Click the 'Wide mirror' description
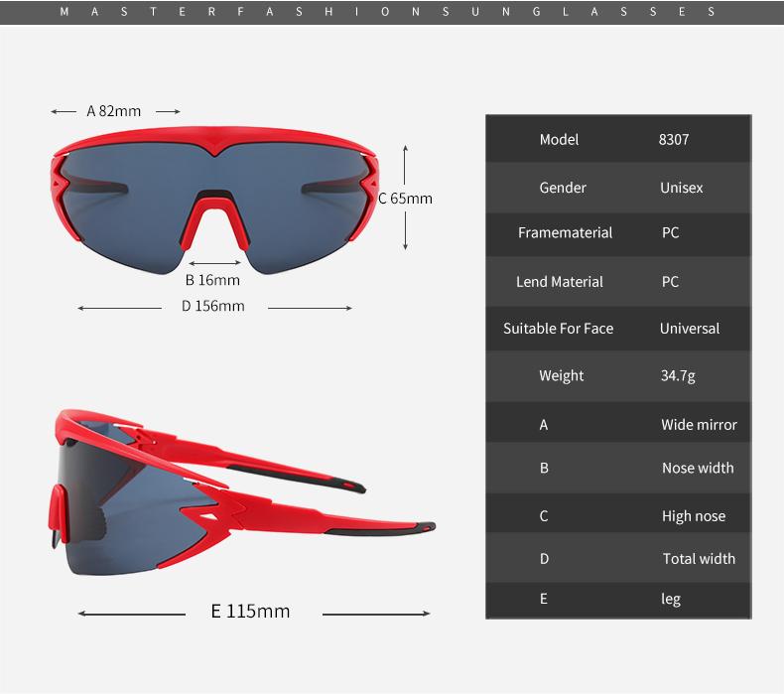This screenshot has width=784, height=694. (699, 425)
